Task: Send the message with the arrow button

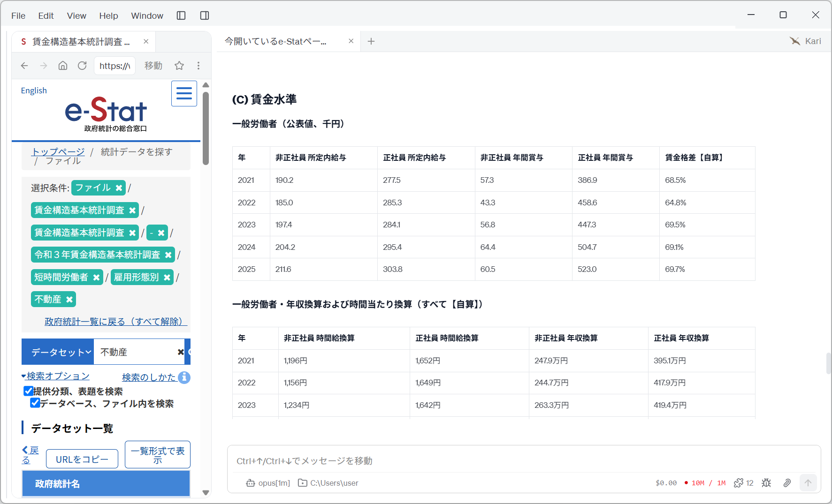Action: (808, 483)
